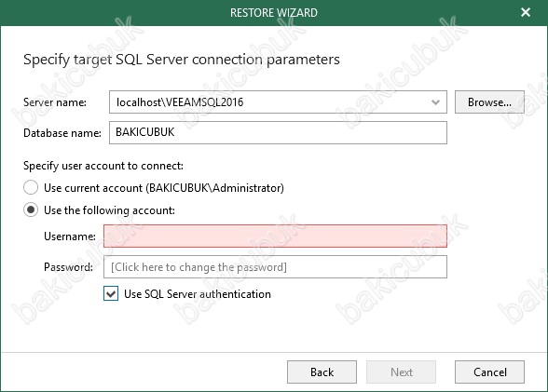Click the Password field to change the password
The width and height of the screenshot is (548, 392).
(275, 267)
